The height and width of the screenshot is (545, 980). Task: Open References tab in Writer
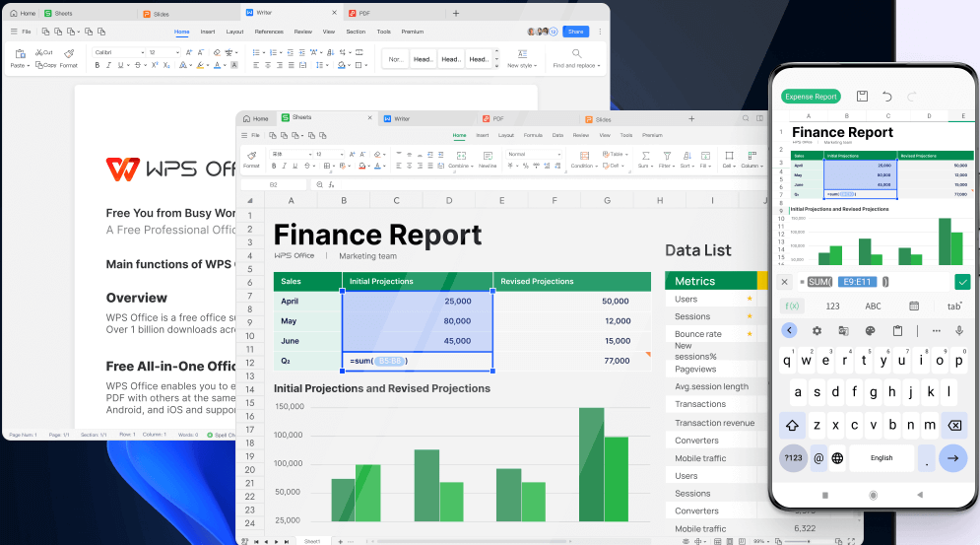click(269, 32)
